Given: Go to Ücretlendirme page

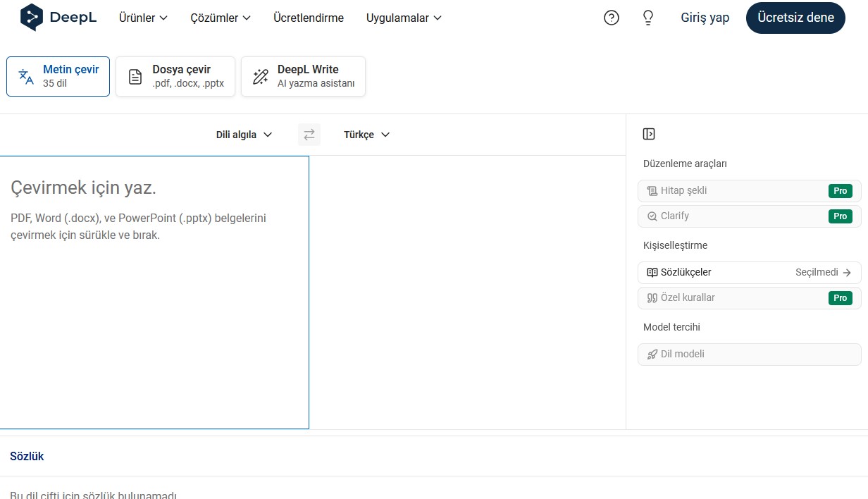Looking at the screenshot, I should (x=309, y=18).
